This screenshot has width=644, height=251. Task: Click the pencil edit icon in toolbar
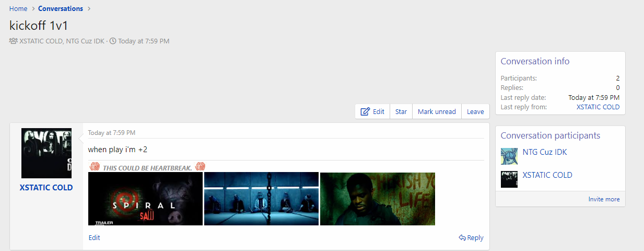(x=365, y=111)
